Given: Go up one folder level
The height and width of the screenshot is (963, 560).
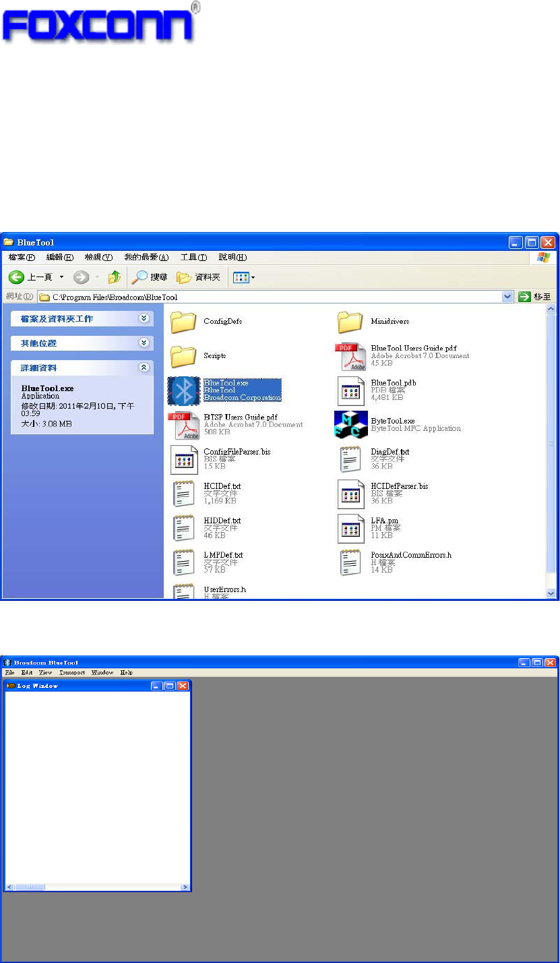Looking at the screenshot, I should 115,277.
